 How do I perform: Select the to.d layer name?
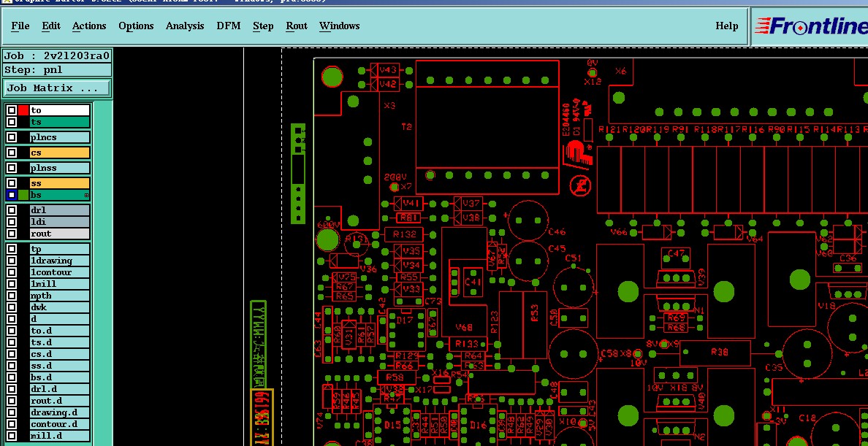pos(60,331)
